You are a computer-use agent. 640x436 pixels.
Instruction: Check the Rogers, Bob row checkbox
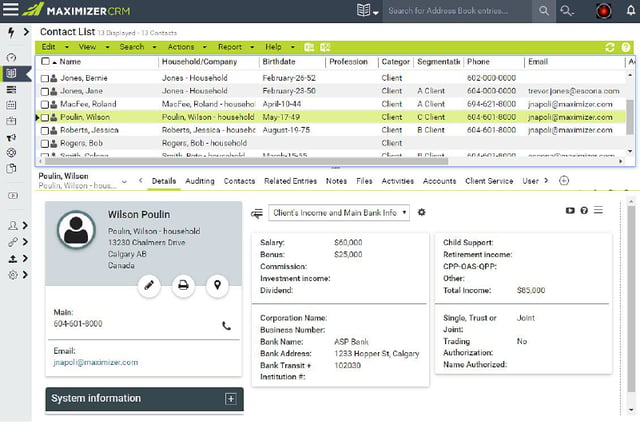click(44, 144)
